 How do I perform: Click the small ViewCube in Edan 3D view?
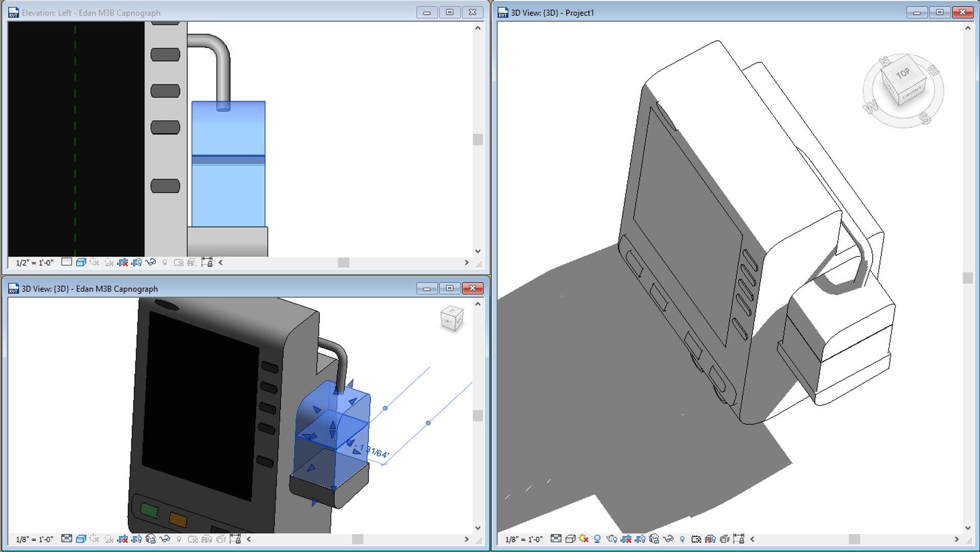452,318
